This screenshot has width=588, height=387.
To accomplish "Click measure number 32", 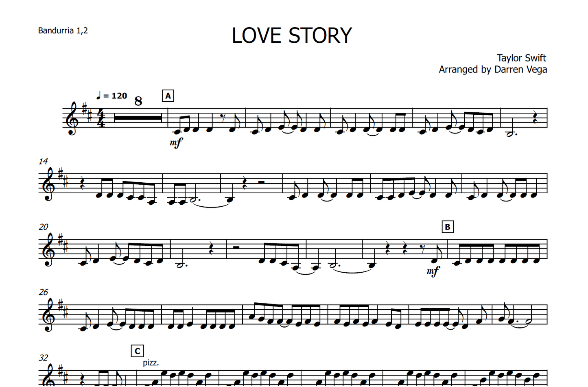I will (x=44, y=358).
